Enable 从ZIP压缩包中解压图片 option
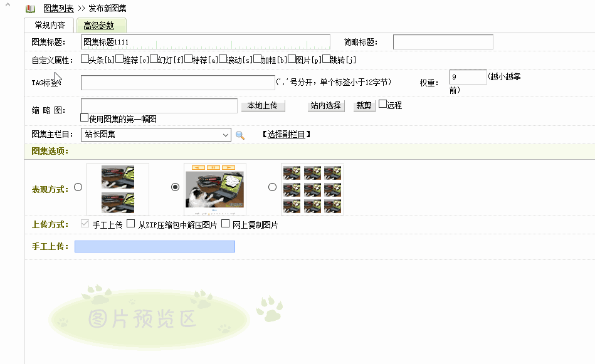This screenshot has height=364, width=595. pyautogui.click(x=131, y=224)
